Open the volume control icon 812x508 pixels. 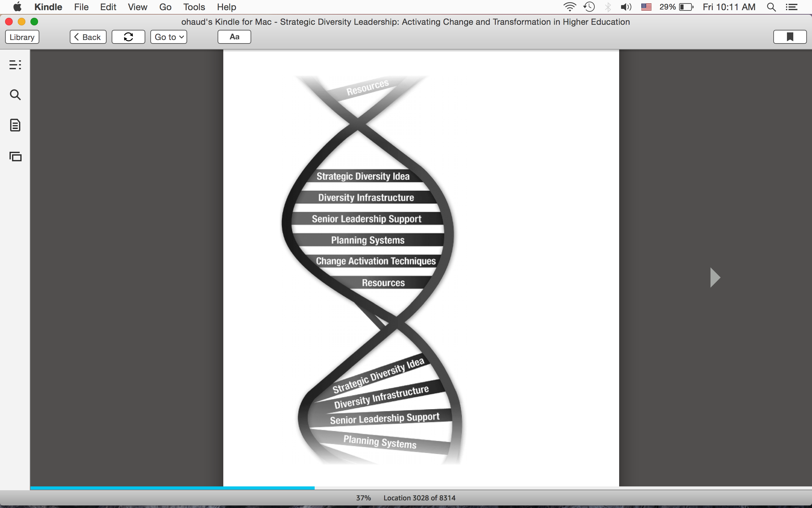tap(626, 7)
